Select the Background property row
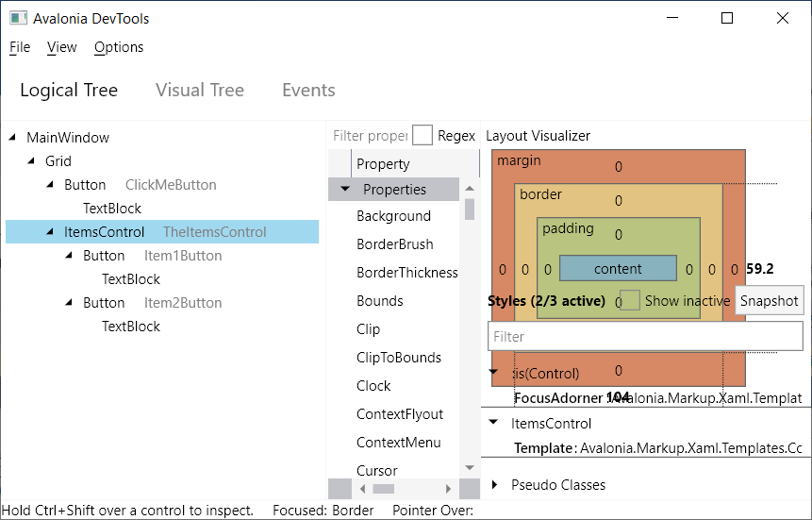 tap(393, 216)
